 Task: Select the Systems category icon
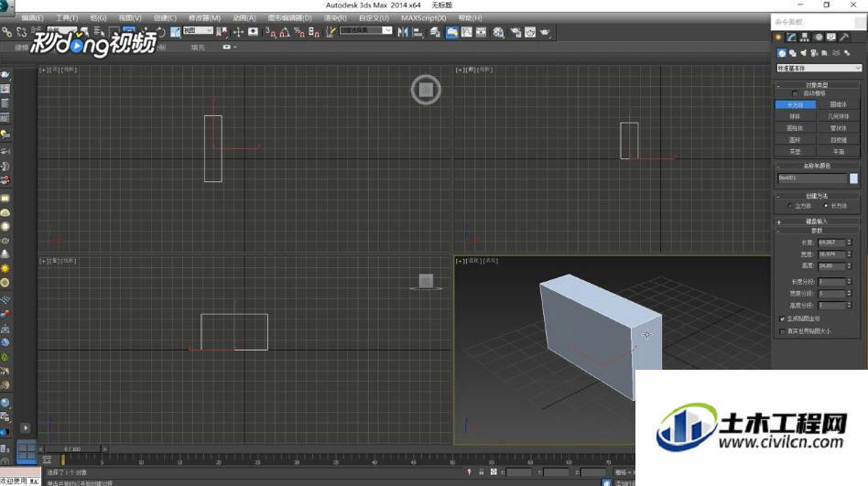[847, 53]
